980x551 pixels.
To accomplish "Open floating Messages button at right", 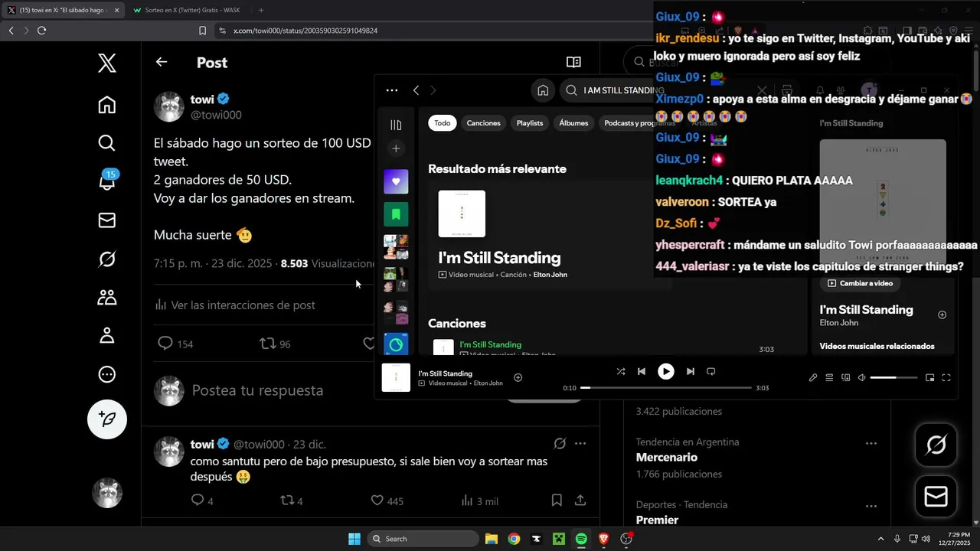I will [x=936, y=497].
